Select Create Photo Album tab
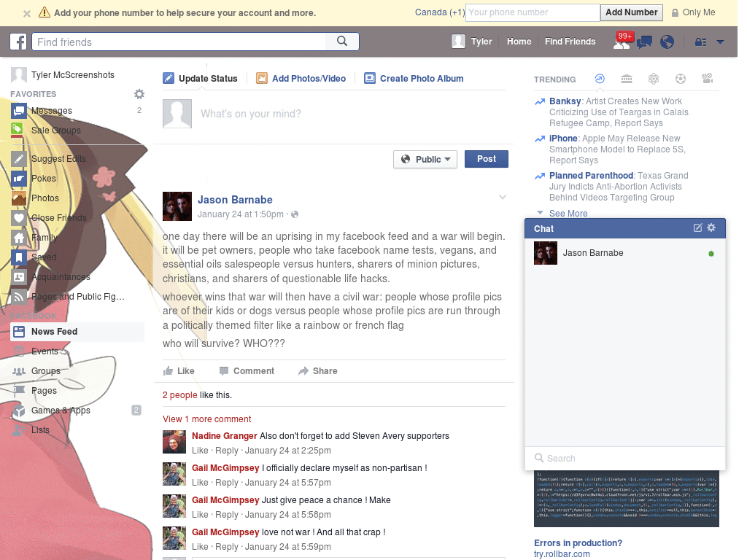 pos(414,78)
